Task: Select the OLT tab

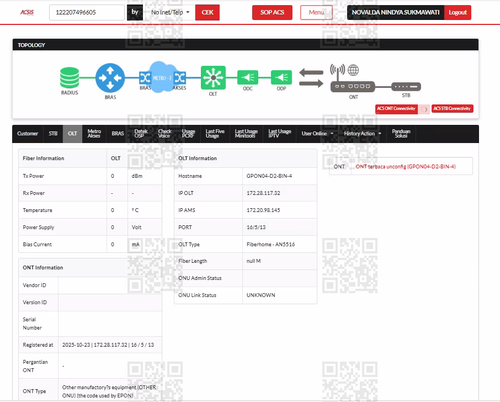Action: [x=72, y=134]
